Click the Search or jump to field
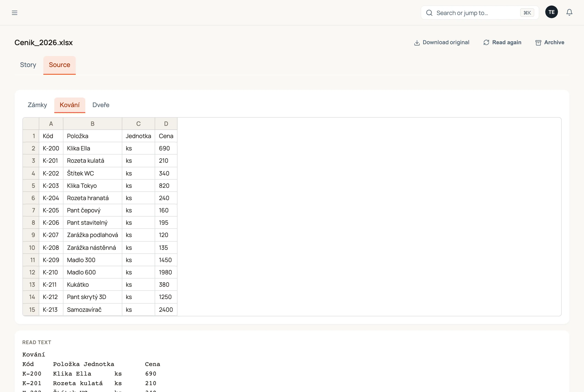The width and height of the screenshot is (584, 392). pyautogui.click(x=480, y=13)
